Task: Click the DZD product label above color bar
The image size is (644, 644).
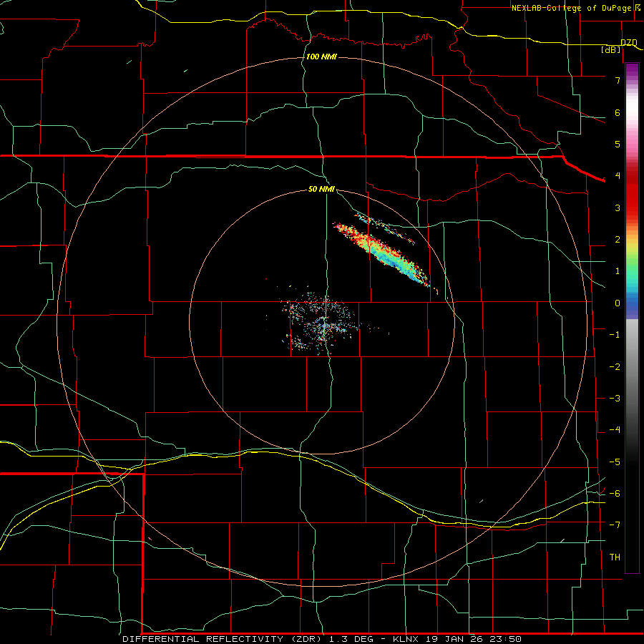Action: coord(629,43)
